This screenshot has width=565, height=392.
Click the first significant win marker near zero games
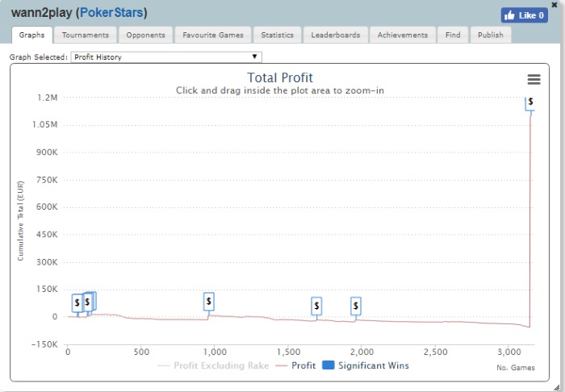(77, 303)
